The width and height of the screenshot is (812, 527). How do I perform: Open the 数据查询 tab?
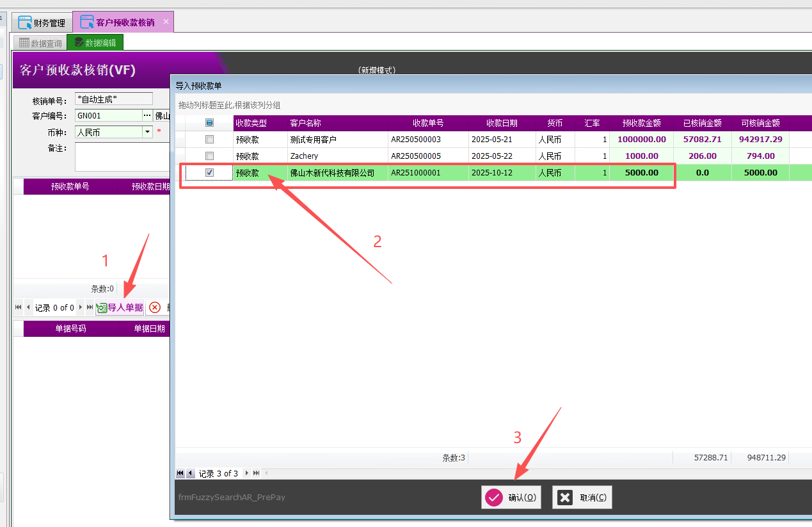point(40,43)
